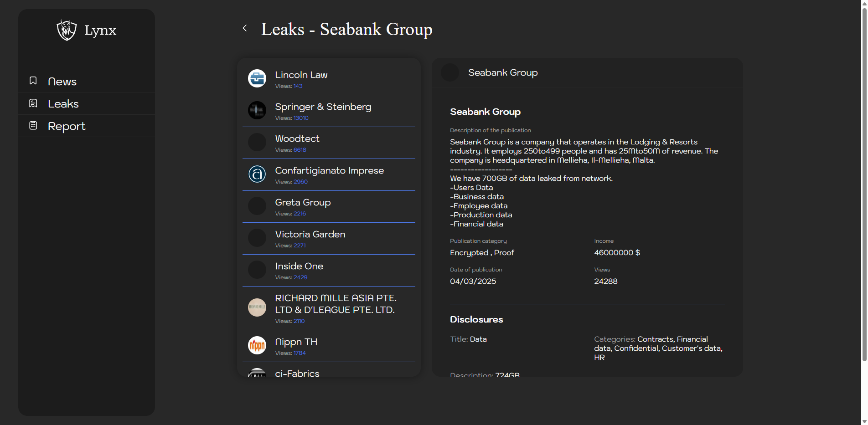Go back using the left chevron arrow

click(245, 28)
